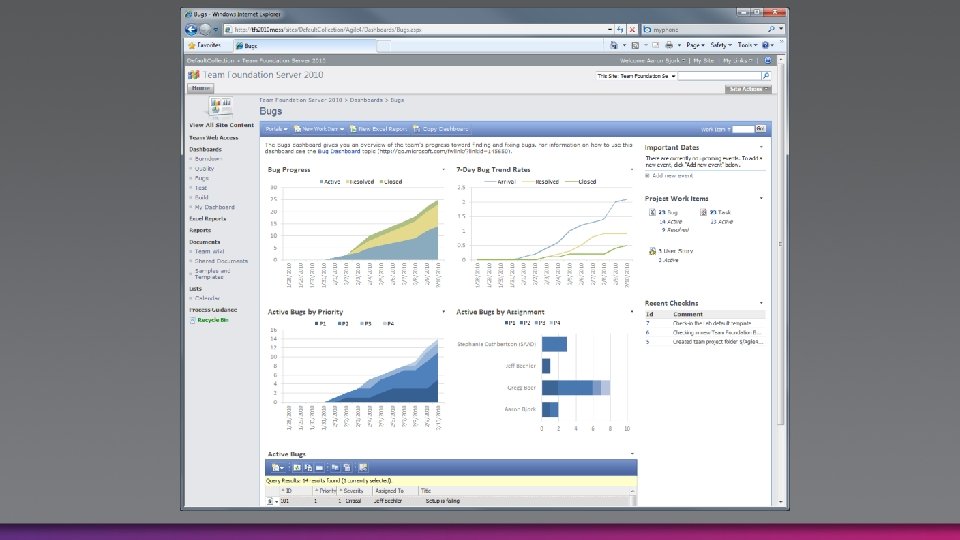Click the Bug Dashboard topic link
Image resolution: width=960 pixels, height=540 pixels.
pyautogui.click(x=339, y=151)
